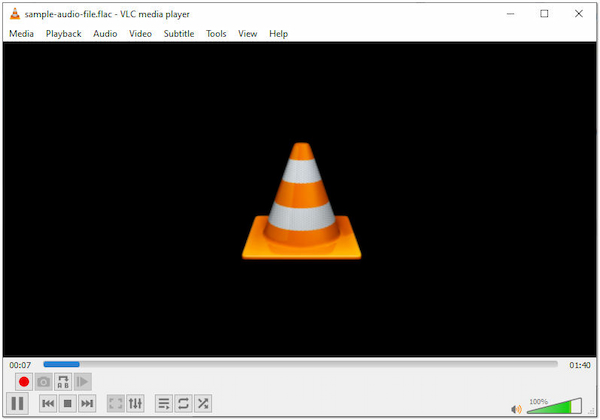
Task: Click the large VLC cone artwork
Action: point(302,201)
